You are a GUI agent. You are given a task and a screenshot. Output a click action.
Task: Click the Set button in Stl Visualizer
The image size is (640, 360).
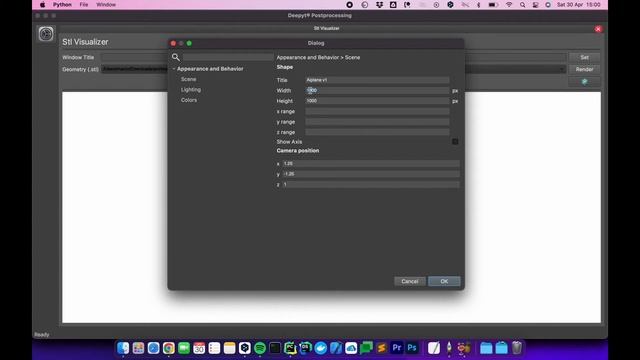tap(584, 58)
